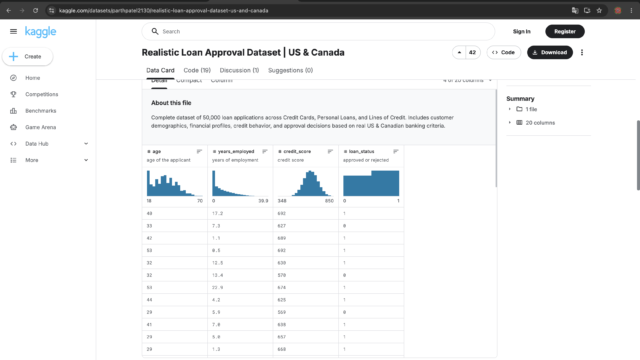Switch to the Data Card tab

click(x=160, y=71)
